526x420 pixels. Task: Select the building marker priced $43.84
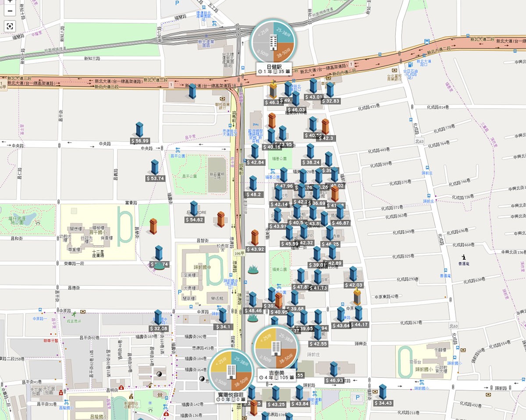(x=300, y=393)
